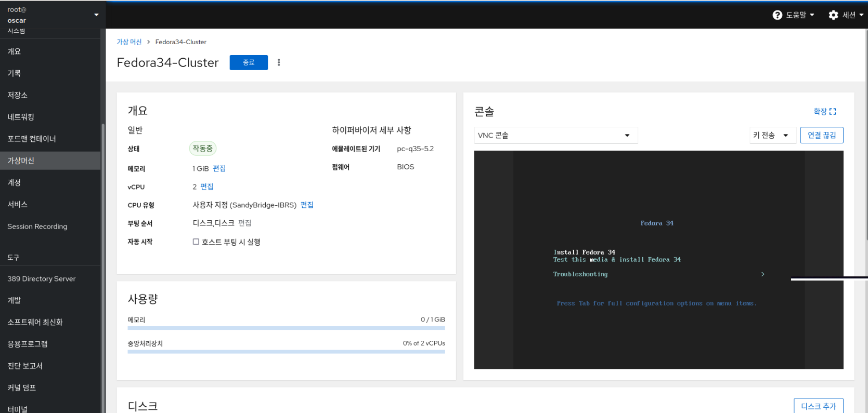Click the BIOS firmware value
This screenshot has width=868, height=413.
click(x=406, y=167)
